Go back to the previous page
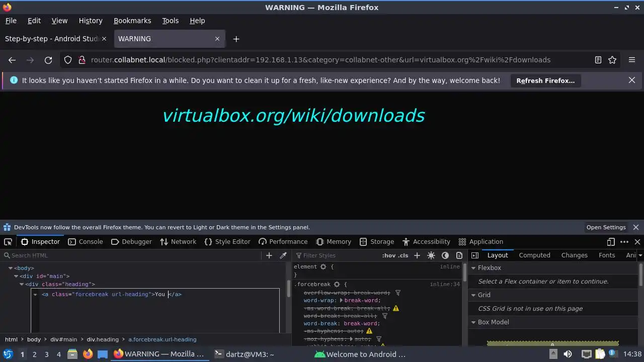 click(x=12, y=60)
